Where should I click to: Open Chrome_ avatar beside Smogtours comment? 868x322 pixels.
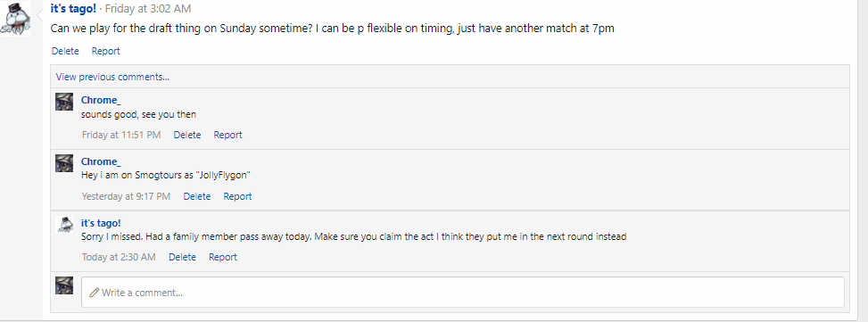pyautogui.click(x=64, y=163)
